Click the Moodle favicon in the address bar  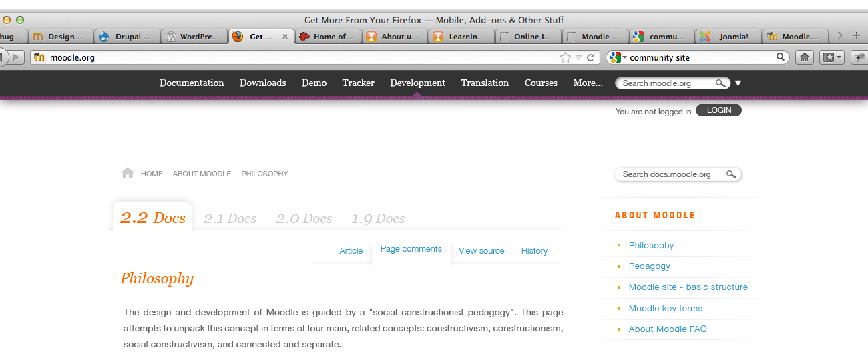(39, 57)
